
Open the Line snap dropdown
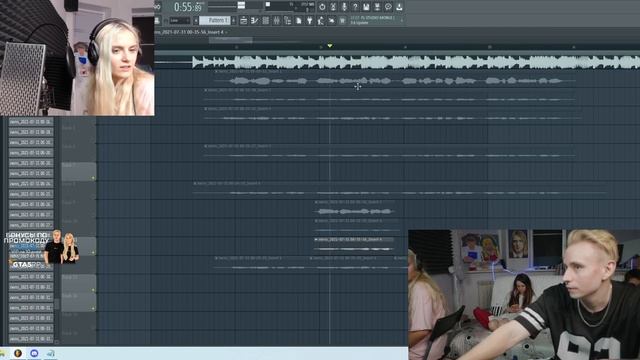(x=180, y=20)
